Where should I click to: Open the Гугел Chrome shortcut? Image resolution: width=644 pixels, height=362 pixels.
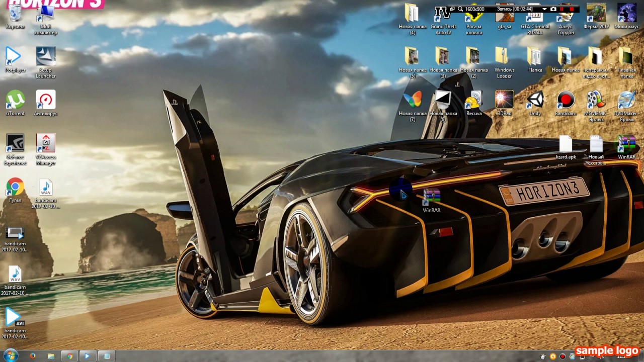15,190
